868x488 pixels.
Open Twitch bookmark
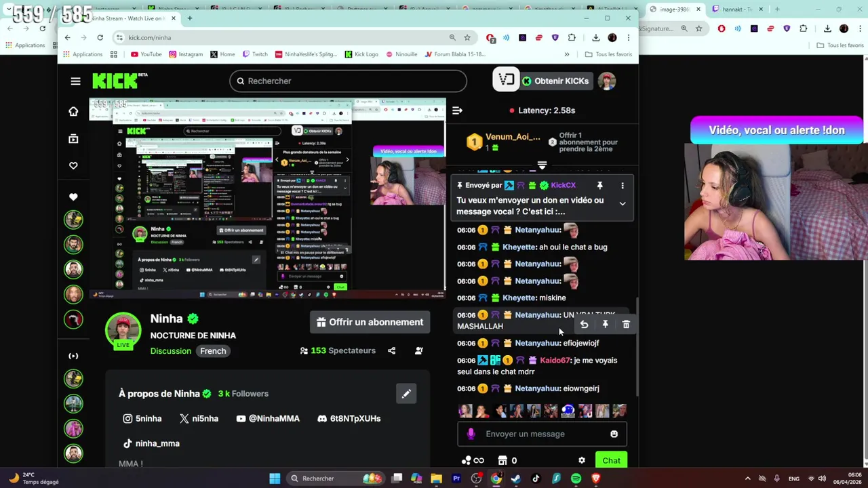[255, 54]
